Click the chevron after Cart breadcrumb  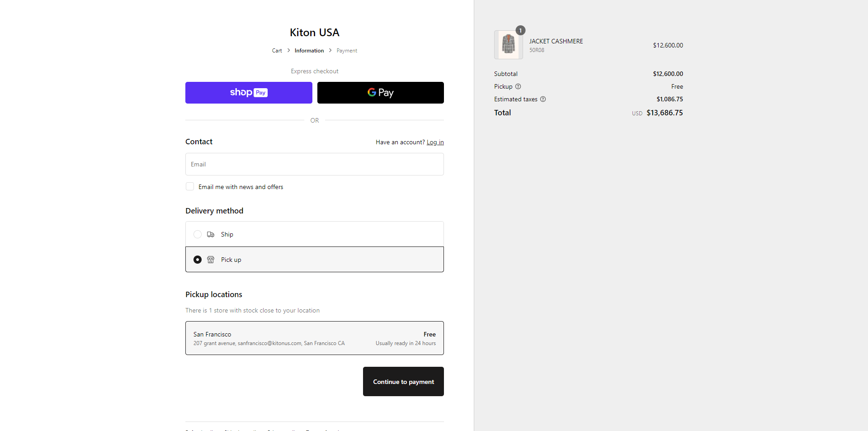click(288, 50)
